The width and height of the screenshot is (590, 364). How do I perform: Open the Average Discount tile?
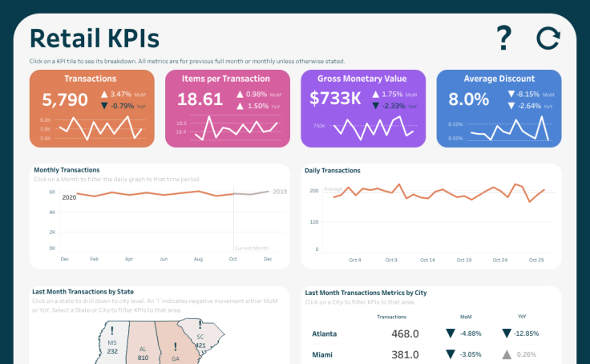499,108
